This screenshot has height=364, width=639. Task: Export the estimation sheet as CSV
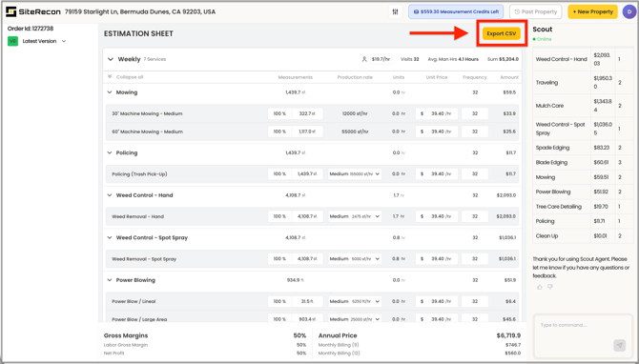[502, 33]
